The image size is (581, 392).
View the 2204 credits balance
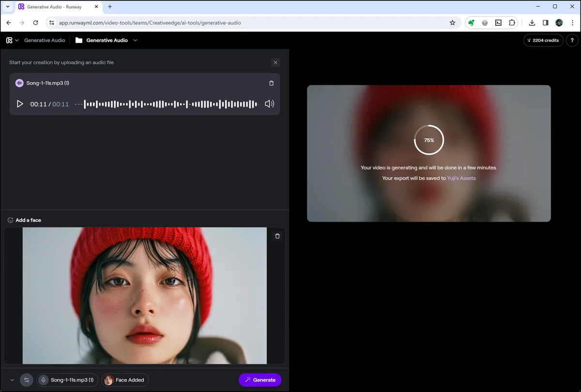click(544, 40)
